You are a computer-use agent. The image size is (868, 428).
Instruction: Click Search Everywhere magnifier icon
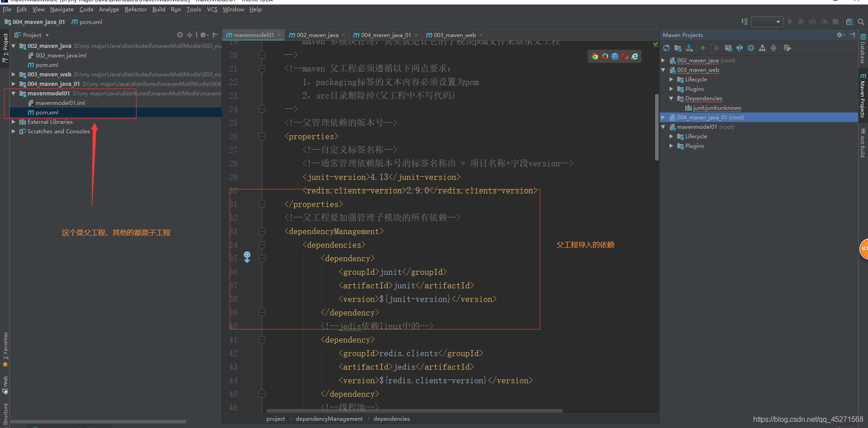pos(861,22)
